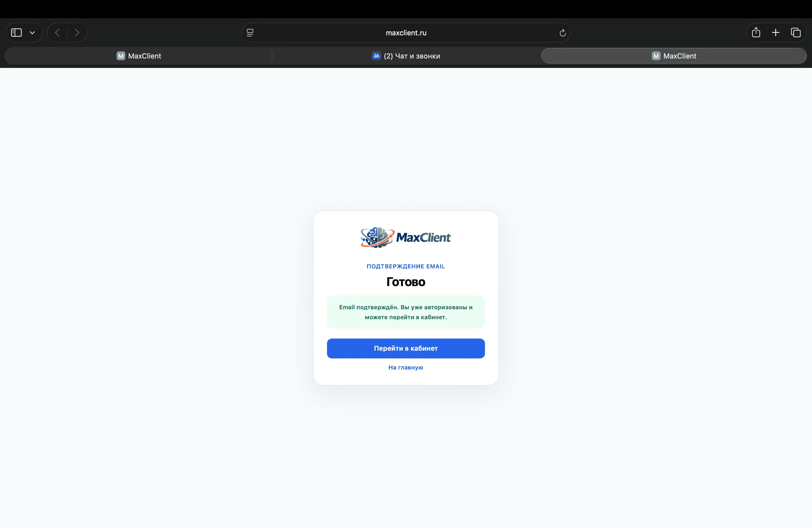
Task: Open the page menu icon in the address bar
Action: tap(250, 33)
